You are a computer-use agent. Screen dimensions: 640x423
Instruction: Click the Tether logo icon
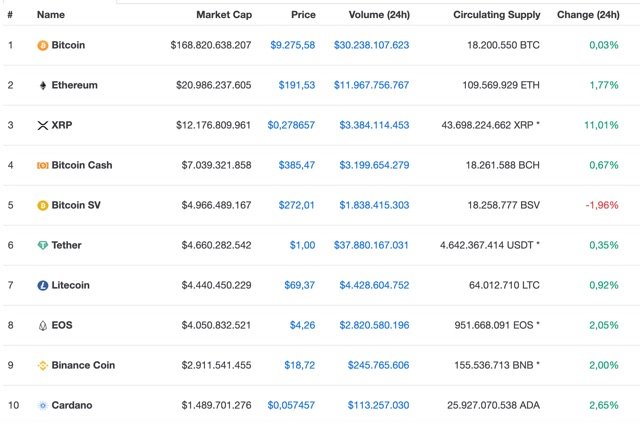(42, 245)
